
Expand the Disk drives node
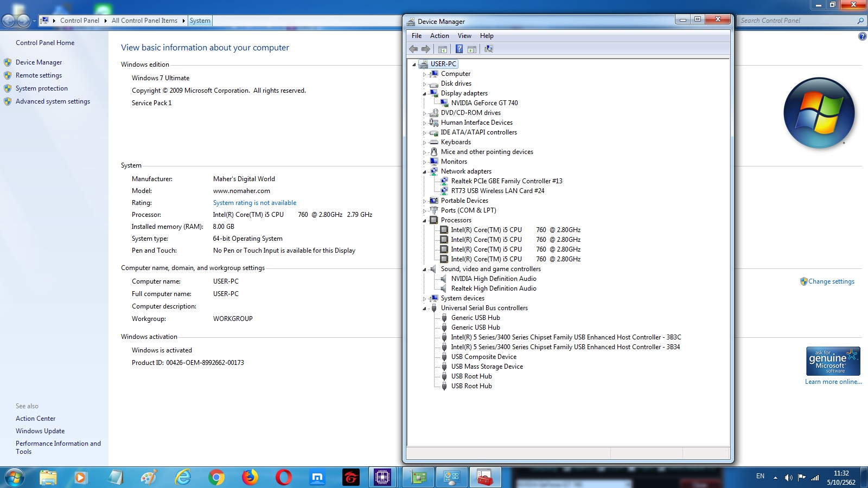pos(425,84)
